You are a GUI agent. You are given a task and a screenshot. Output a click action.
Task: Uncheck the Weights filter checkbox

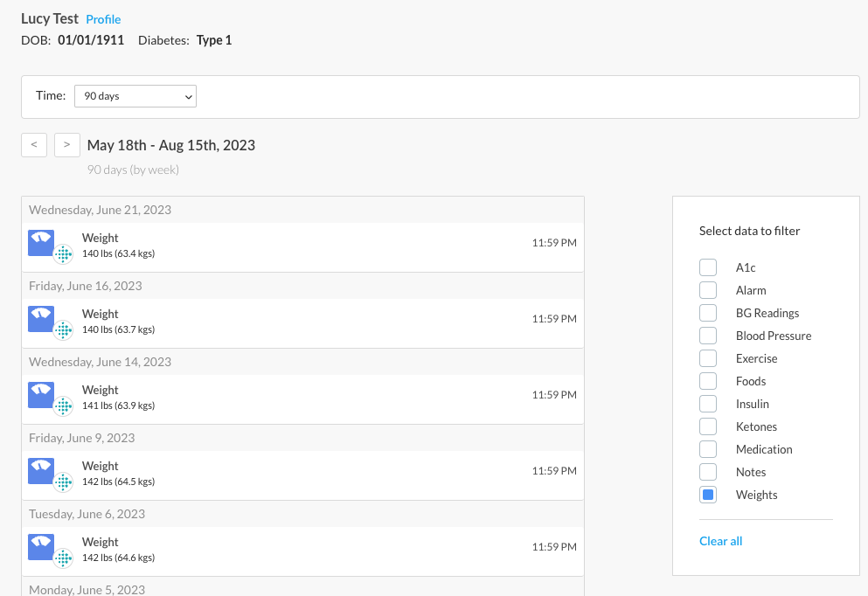(708, 495)
